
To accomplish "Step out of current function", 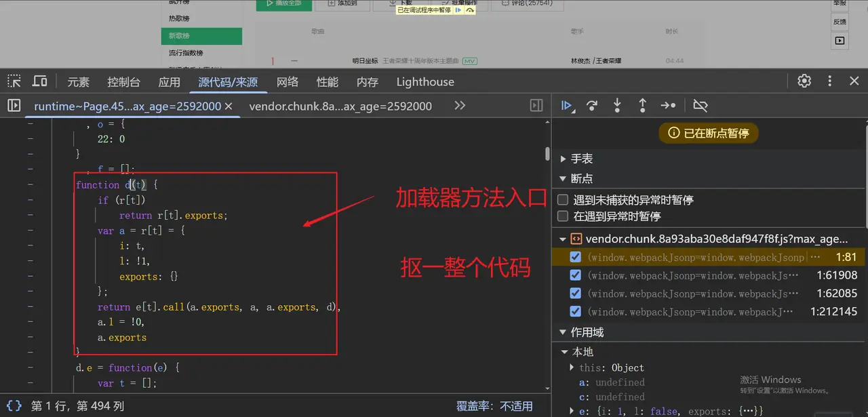I will point(642,105).
